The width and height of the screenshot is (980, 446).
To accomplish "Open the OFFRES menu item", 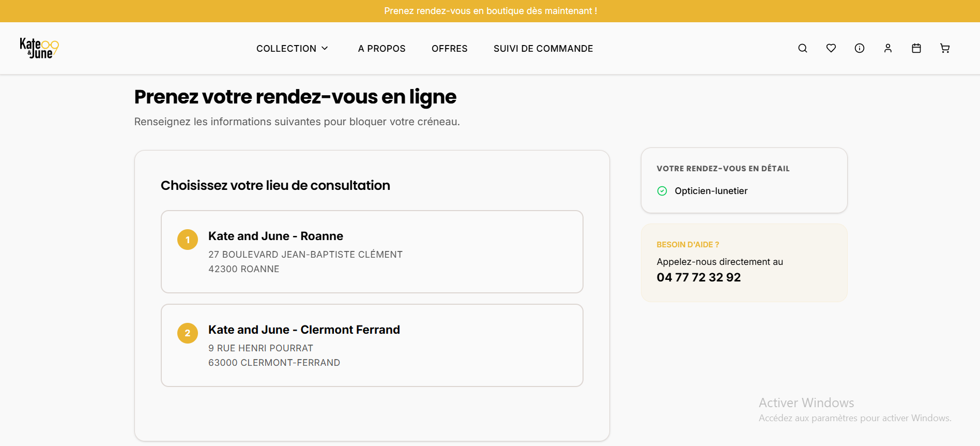I will pos(450,49).
